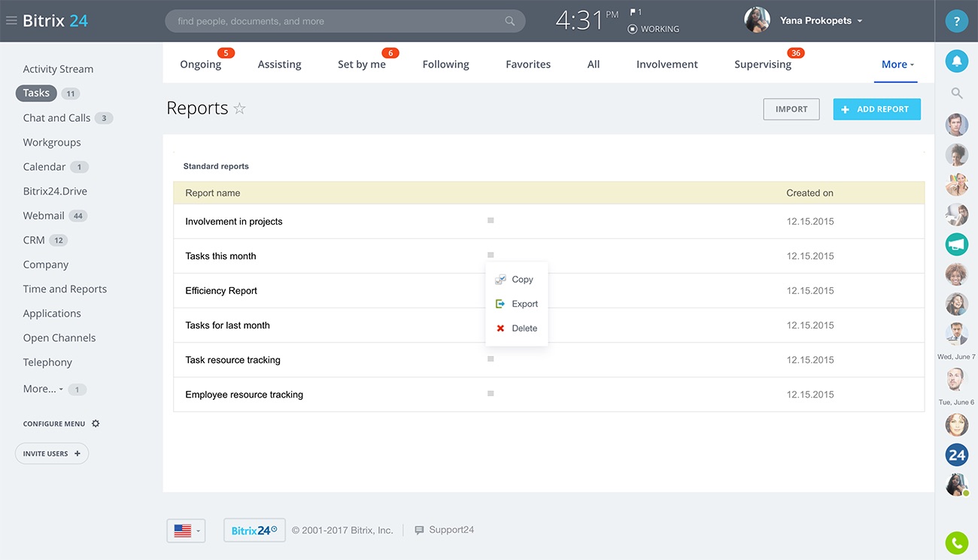The height and width of the screenshot is (560, 978).
Task: Open notifications bell icon
Action: tap(956, 62)
